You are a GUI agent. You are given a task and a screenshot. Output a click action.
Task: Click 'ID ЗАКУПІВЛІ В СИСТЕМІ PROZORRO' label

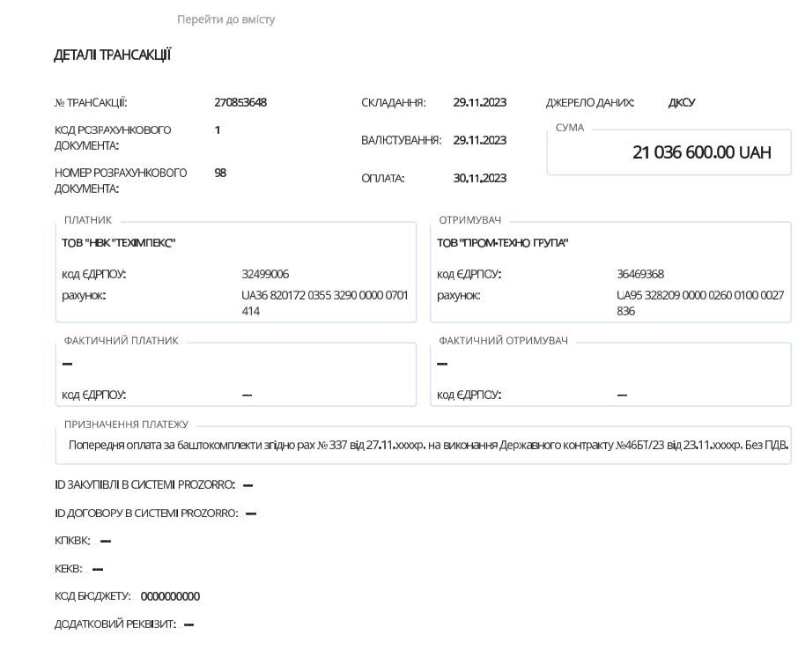(144, 484)
